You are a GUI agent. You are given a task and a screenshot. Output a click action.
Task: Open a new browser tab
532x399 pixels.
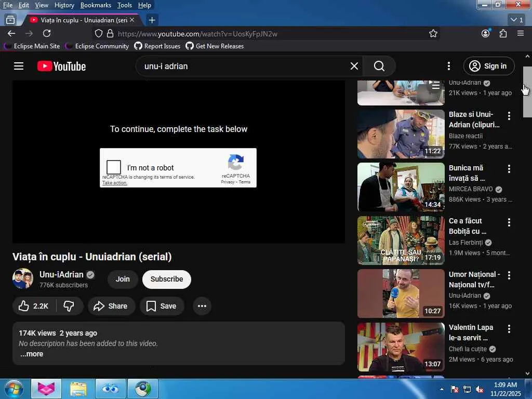tap(152, 20)
